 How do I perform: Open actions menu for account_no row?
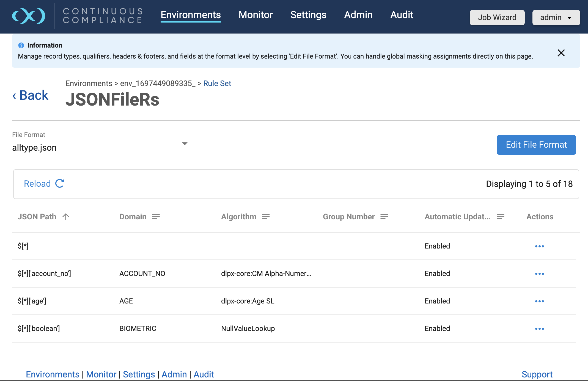click(539, 274)
